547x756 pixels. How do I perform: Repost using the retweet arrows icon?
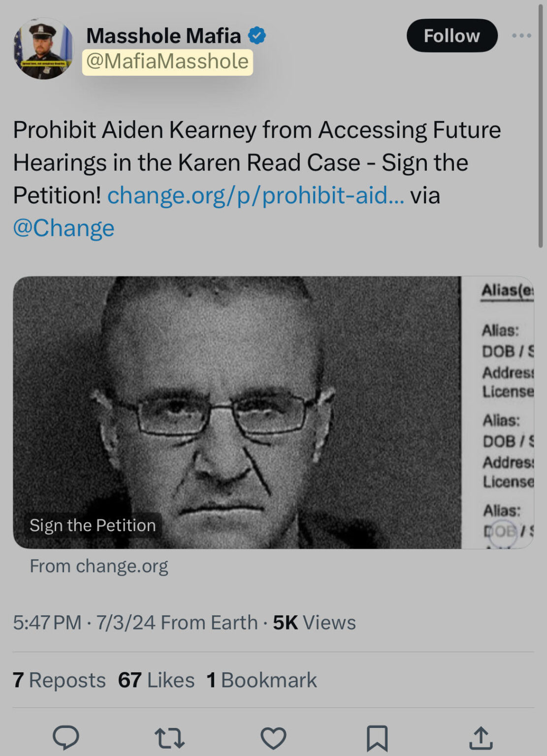coord(169,738)
